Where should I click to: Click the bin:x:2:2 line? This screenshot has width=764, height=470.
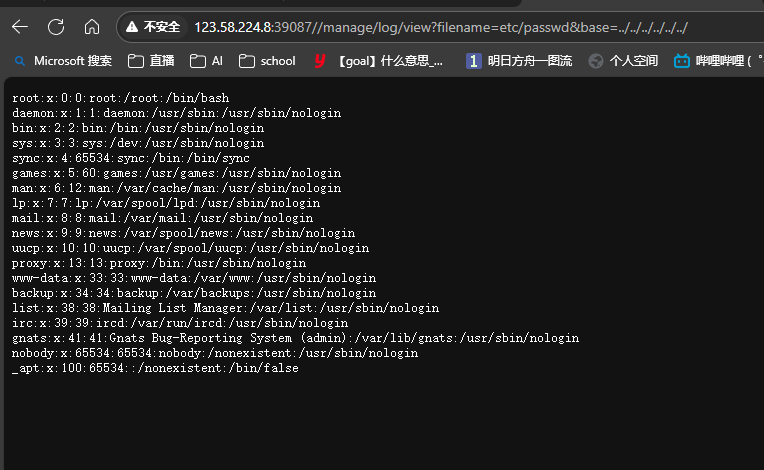click(x=138, y=128)
